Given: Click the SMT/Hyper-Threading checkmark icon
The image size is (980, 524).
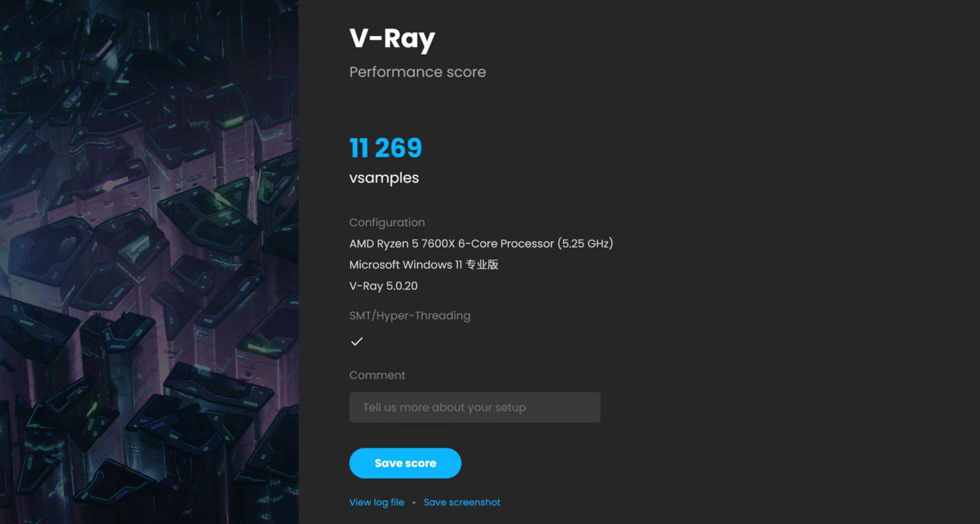Looking at the screenshot, I should click(x=357, y=341).
